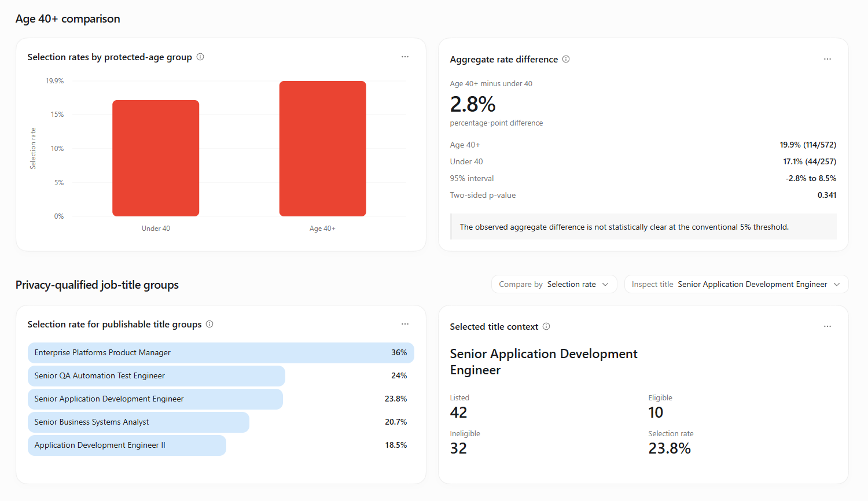Click the Age 40+ comparison heading
This screenshot has width=868, height=501.
point(68,19)
